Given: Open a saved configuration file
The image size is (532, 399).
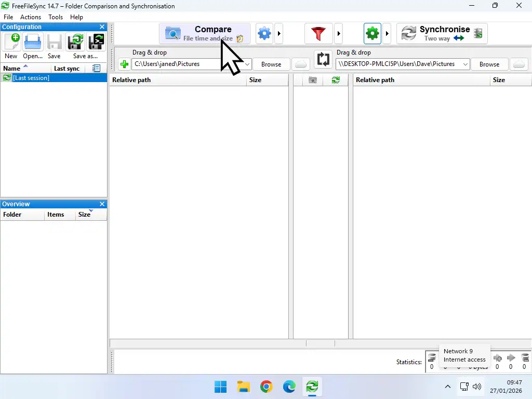Looking at the screenshot, I should (x=32, y=43).
